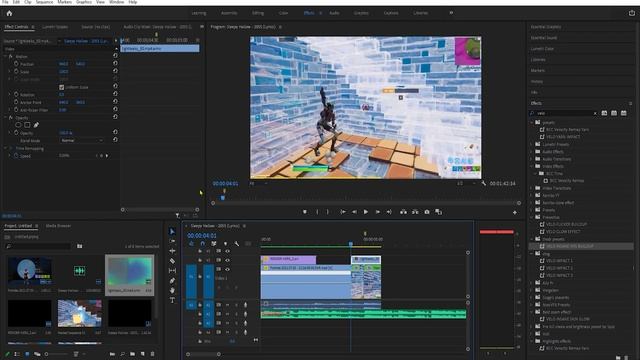Screen dimensions: 640x360
Task: Switch to the Color workspace
Action: (x=283, y=13)
